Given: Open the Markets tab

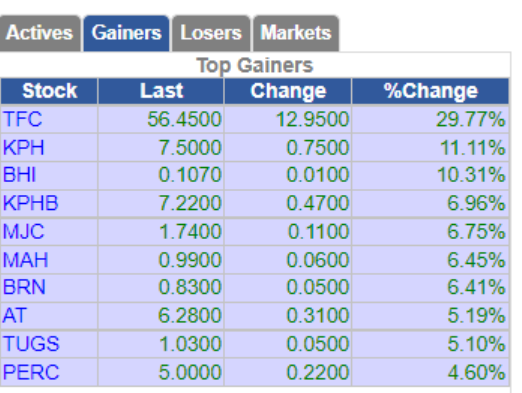Looking at the screenshot, I should coord(296,33).
